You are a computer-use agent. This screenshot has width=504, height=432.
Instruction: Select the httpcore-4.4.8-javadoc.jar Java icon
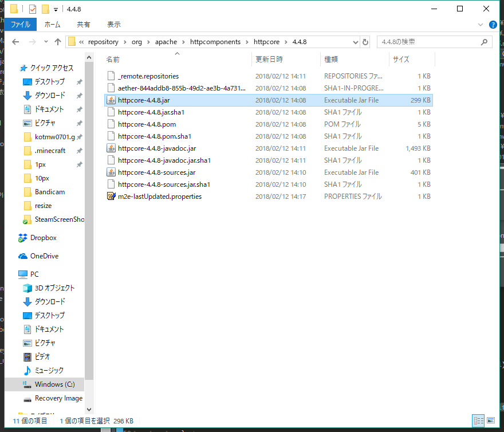(111, 148)
